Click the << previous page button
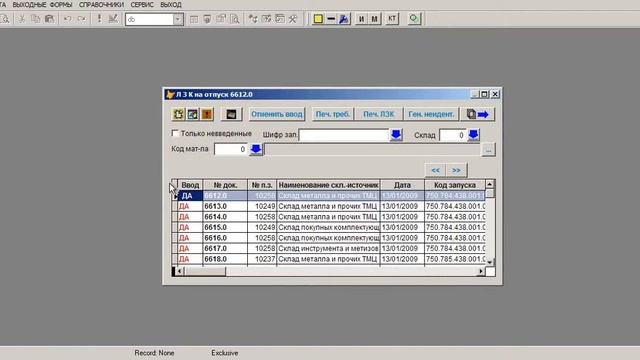Screen dimensions: 640x360 pos(436,170)
